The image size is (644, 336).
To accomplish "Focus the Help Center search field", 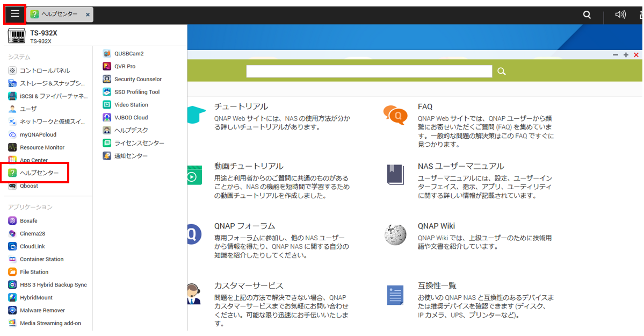I will pyautogui.click(x=369, y=71).
